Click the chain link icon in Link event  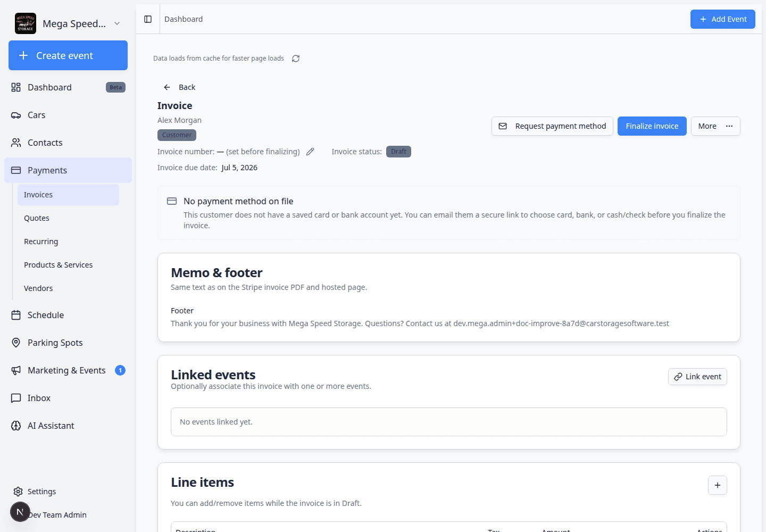[678, 377]
